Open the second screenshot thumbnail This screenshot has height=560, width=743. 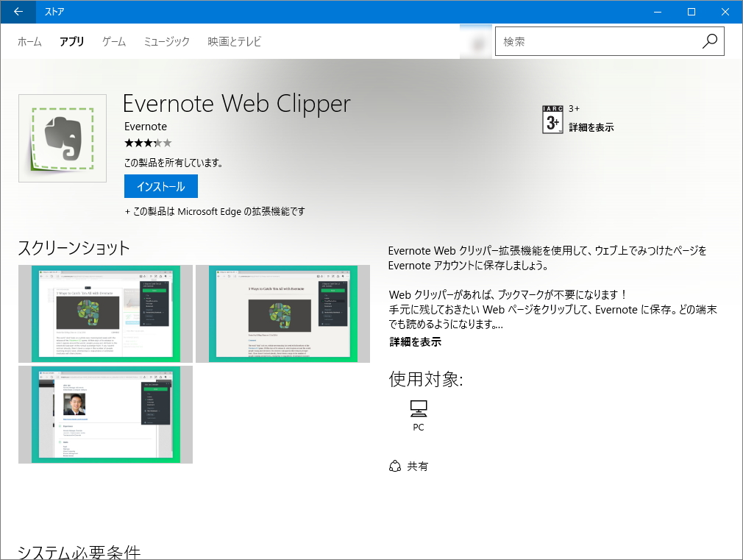pyautogui.click(x=282, y=313)
